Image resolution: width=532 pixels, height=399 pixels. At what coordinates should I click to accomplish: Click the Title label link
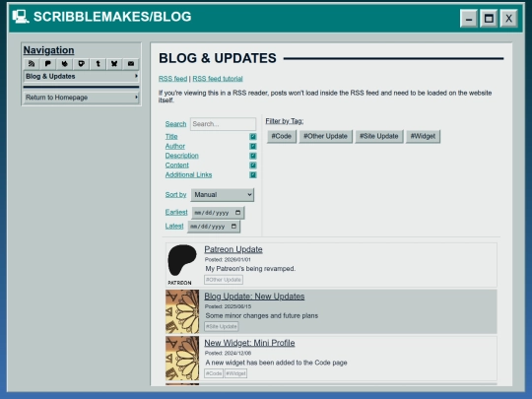click(171, 136)
